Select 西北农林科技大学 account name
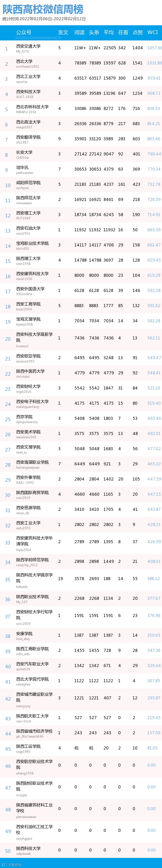The image size is (162, 868). (32, 107)
